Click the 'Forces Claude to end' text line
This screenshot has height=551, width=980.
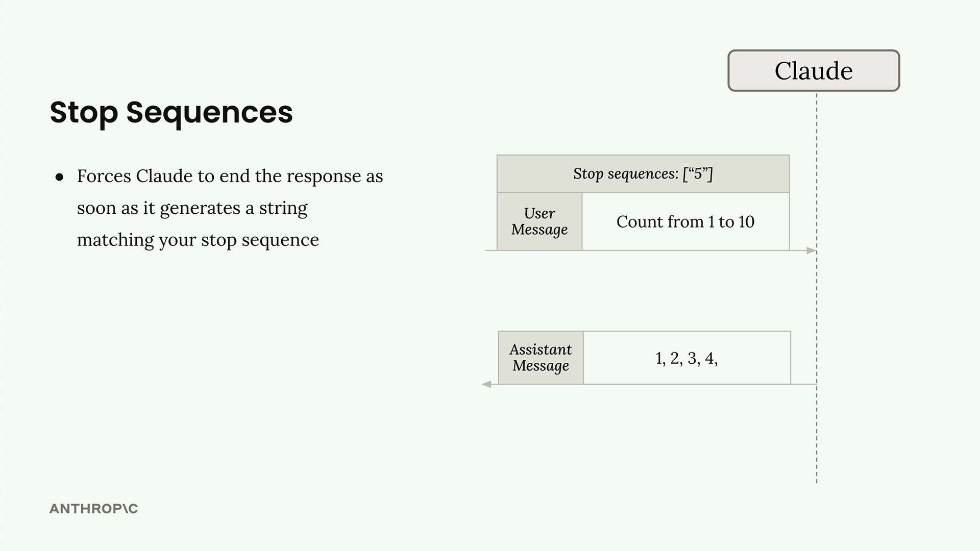[x=230, y=177]
